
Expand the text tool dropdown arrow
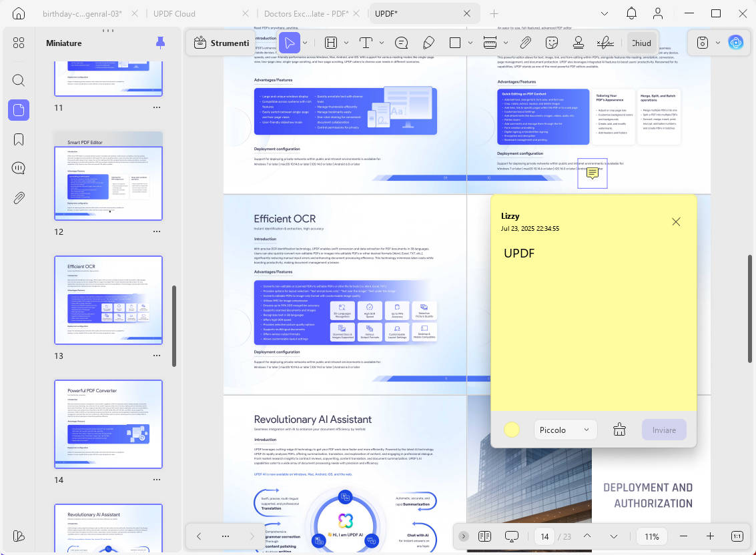382,43
